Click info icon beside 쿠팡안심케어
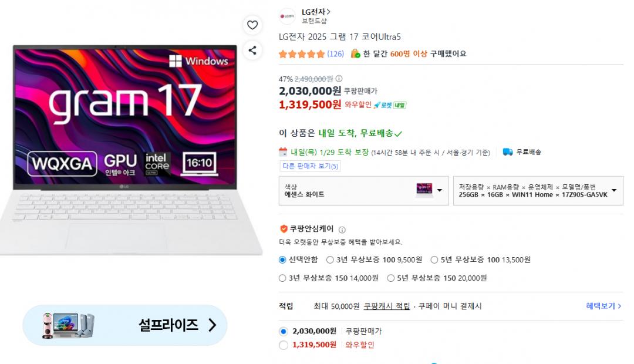Screen dimensions: 634x364 342,230
